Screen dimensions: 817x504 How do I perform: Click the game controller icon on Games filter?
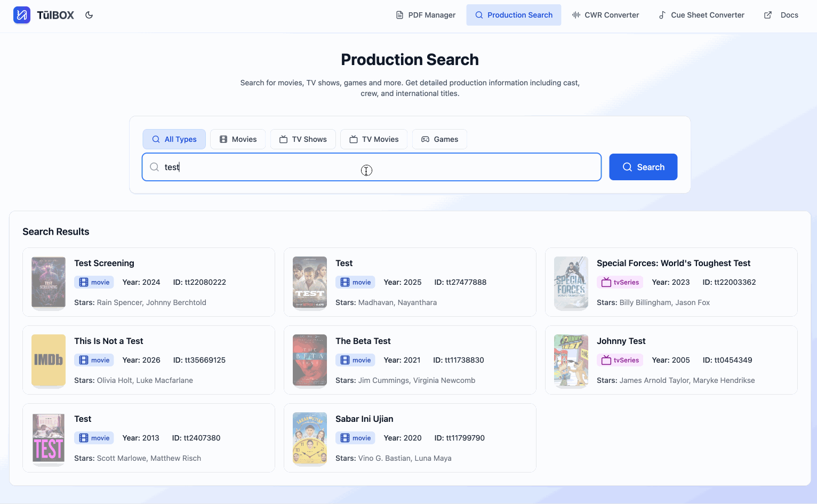tap(424, 139)
